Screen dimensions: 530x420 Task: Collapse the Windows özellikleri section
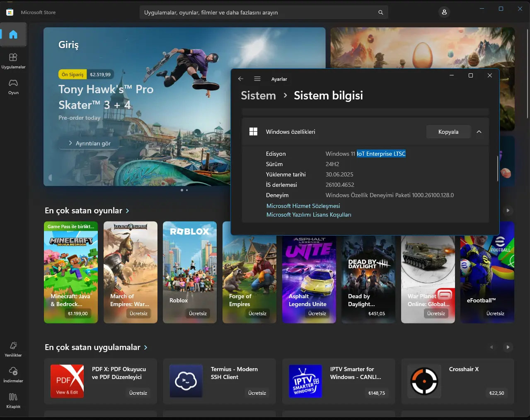(x=479, y=132)
